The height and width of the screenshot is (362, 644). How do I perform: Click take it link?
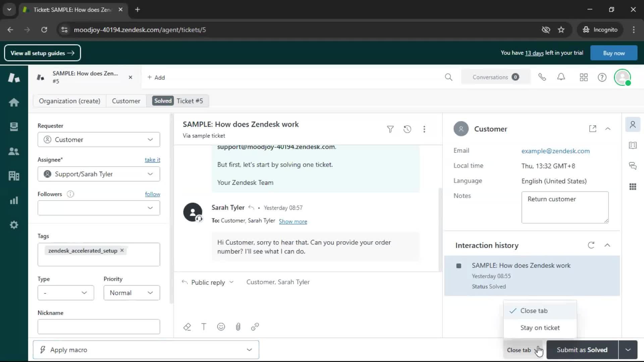pyautogui.click(x=152, y=160)
